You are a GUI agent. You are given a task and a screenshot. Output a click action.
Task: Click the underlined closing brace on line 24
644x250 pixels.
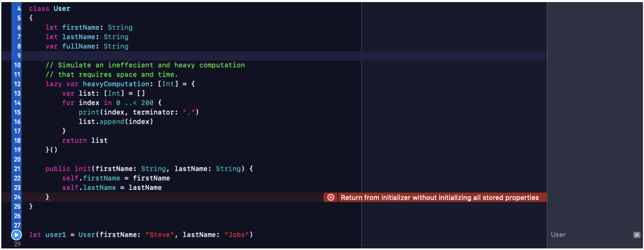tap(48, 197)
